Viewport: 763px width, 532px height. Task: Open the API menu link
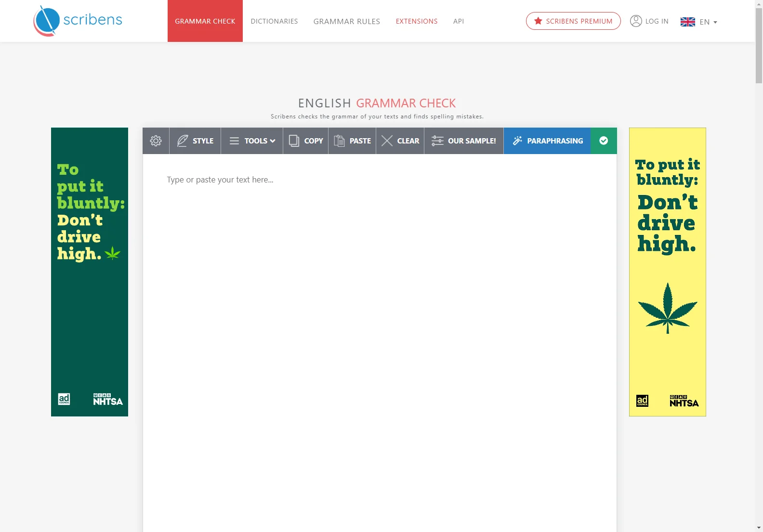459,21
